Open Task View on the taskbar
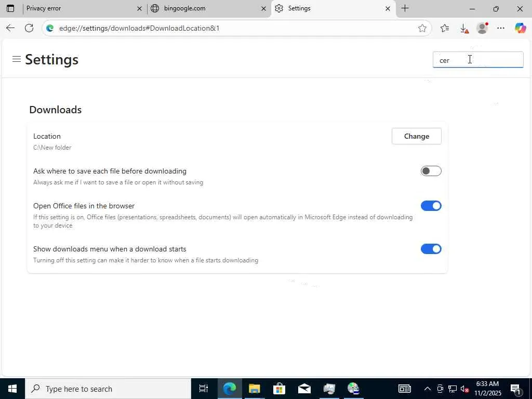Screen dimensions: 532x399 (204, 389)
